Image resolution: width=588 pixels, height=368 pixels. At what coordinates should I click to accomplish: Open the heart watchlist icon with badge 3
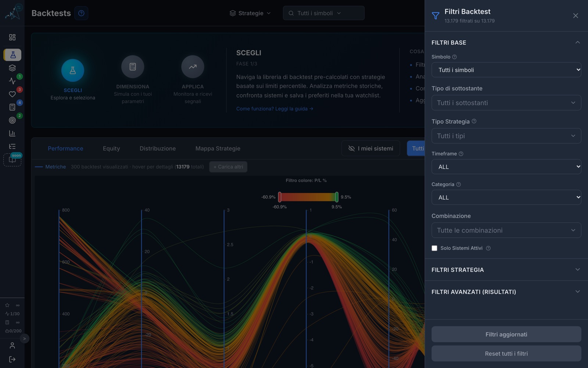coord(12,94)
